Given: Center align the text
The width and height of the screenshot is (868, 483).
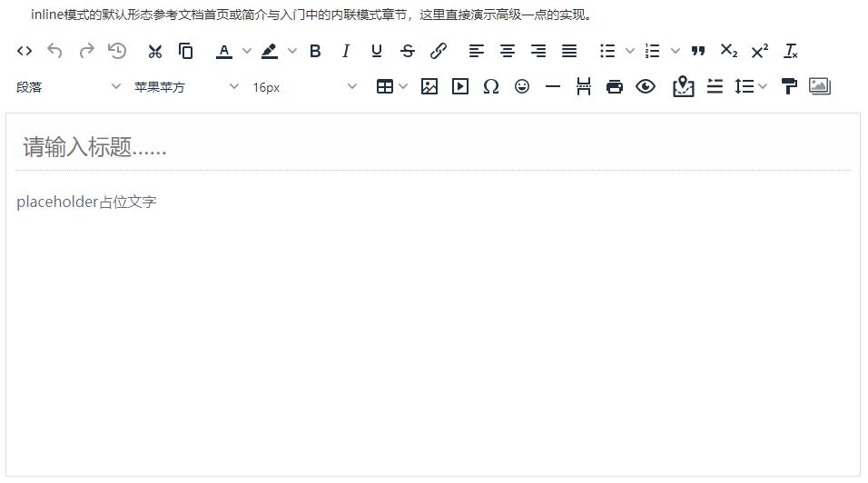Looking at the screenshot, I should coord(507,51).
